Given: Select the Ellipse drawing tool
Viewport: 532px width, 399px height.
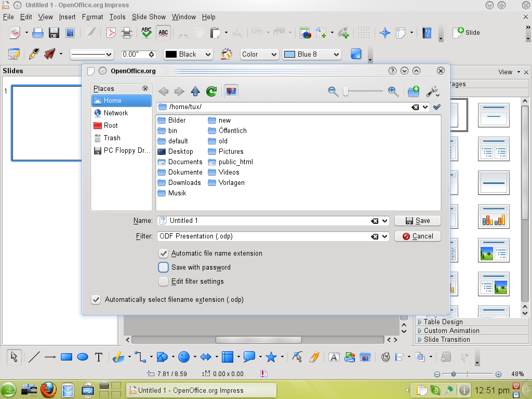Looking at the screenshot, I should pyautogui.click(x=83, y=357).
